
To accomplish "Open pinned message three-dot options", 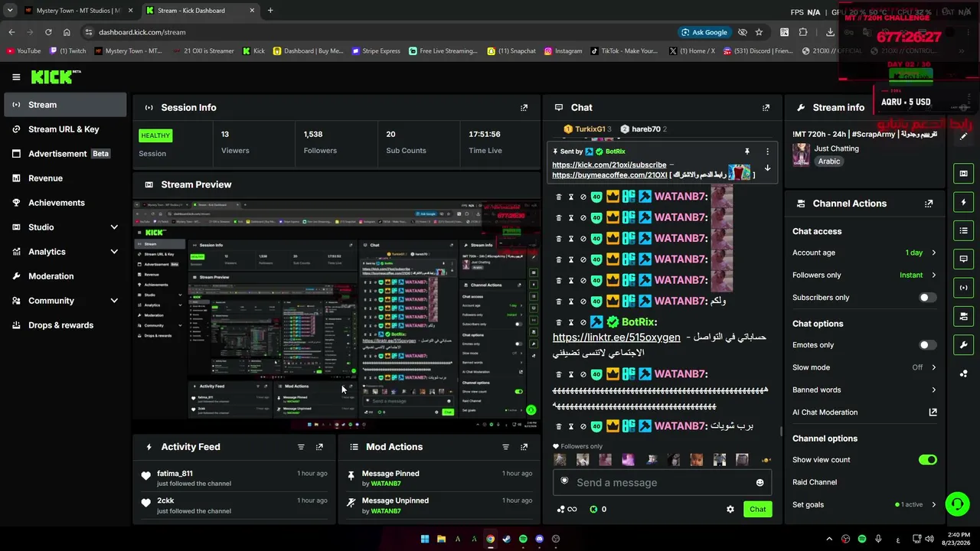I will 767,152.
